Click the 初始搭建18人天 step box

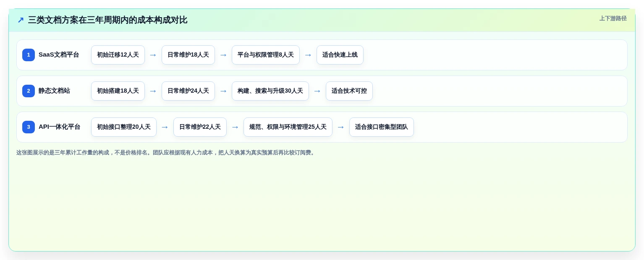(x=118, y=91)
